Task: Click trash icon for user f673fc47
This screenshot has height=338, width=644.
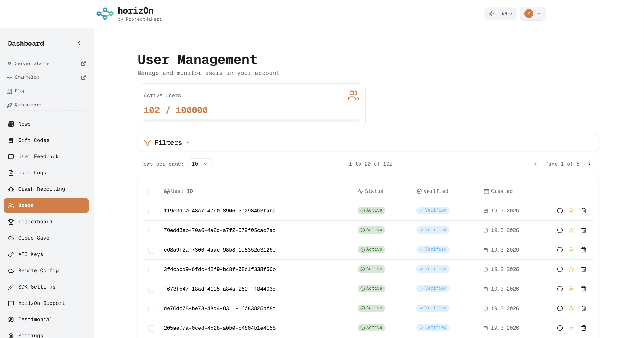Action: click(x=583, y=289)
